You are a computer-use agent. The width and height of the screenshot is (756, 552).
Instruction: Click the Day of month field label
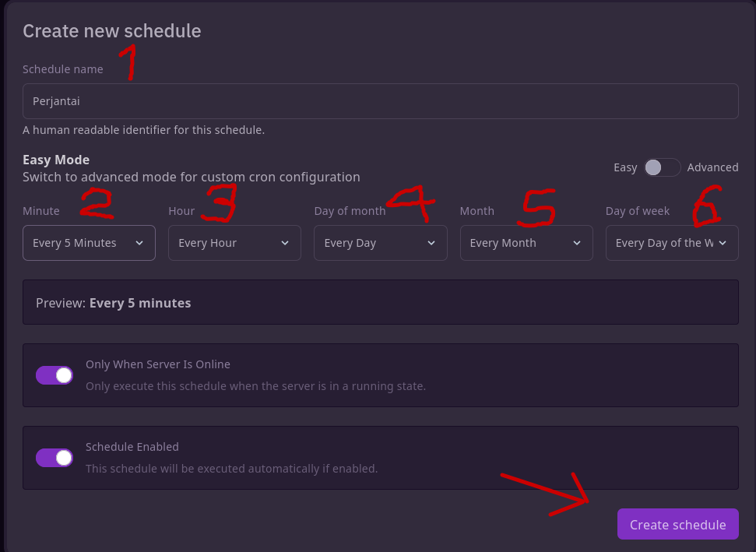point(350,211)
